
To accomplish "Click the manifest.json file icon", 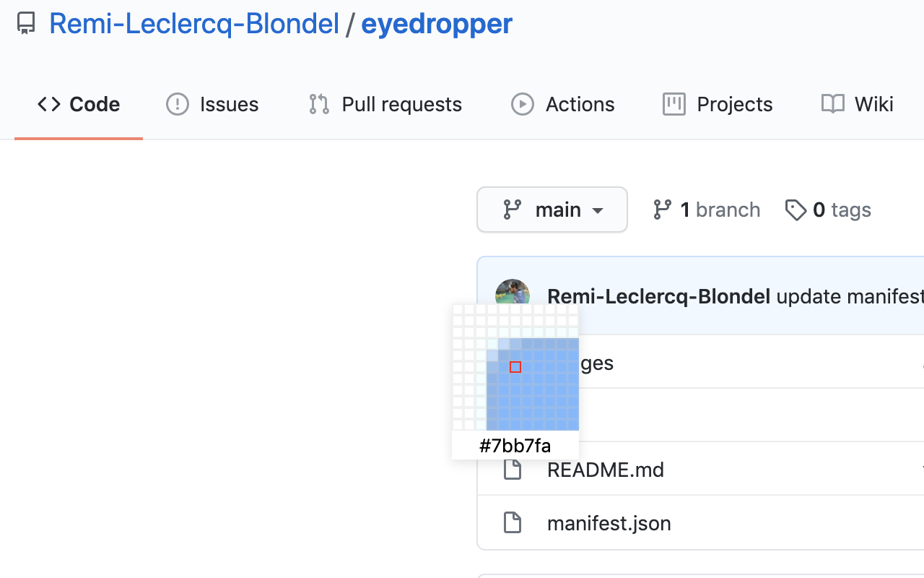I will tap(513, 522).
